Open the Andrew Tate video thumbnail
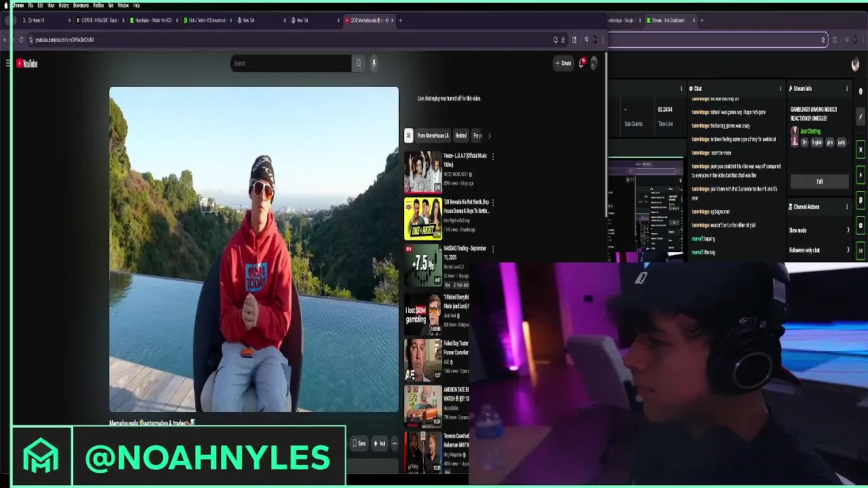Screen dimensions: 868x488 [423, 406]
